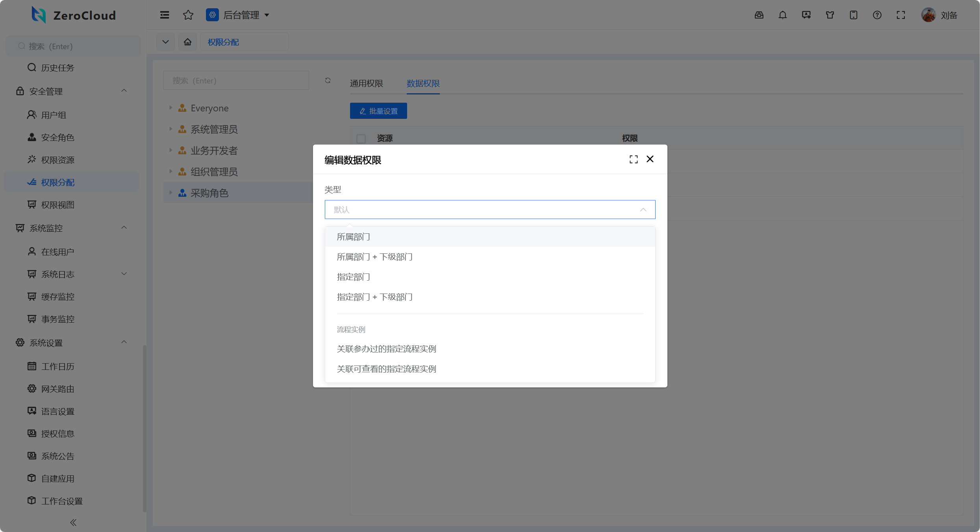
Task: Click the theme shirt icon in header
Action: pyautogui.click(x=830, y=15)
